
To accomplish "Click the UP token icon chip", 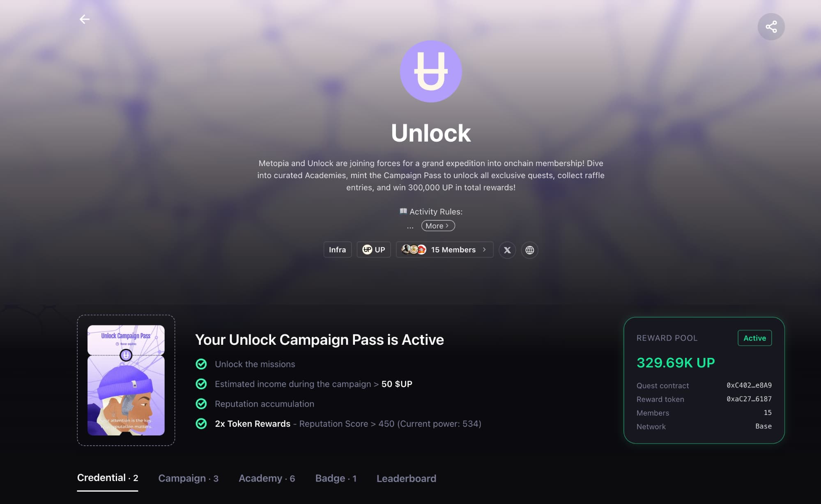I will tap(373, 250).
